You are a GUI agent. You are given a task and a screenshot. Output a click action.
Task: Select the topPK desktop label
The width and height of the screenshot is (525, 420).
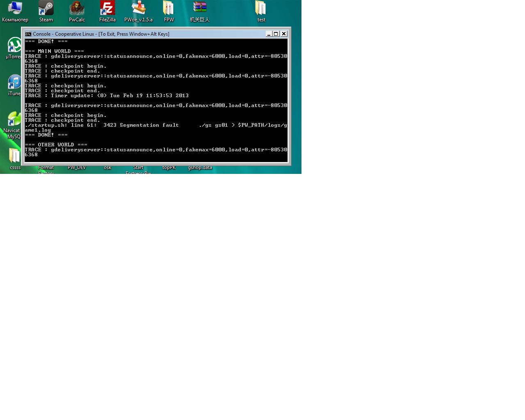tap(169, 167)
